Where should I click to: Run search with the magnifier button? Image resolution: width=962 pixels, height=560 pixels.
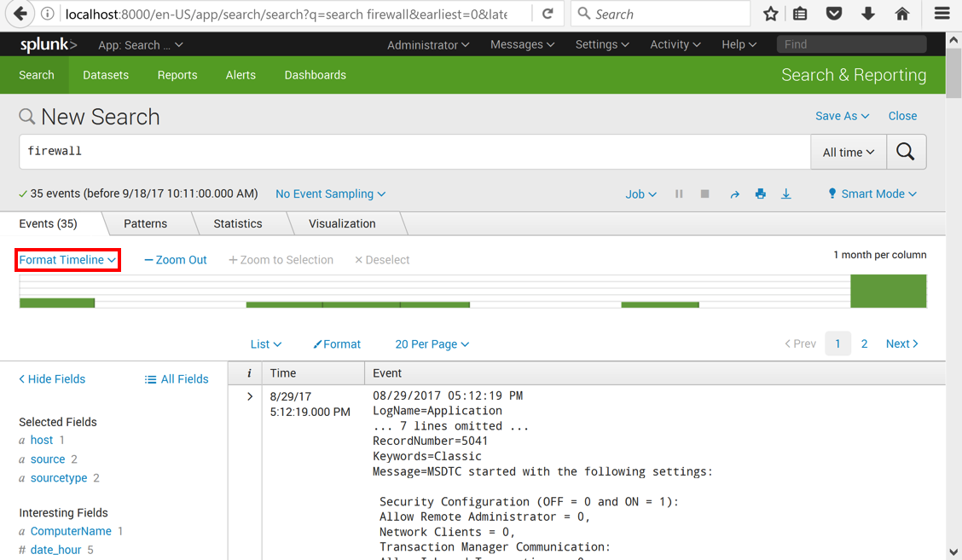[x=906, y=152]
